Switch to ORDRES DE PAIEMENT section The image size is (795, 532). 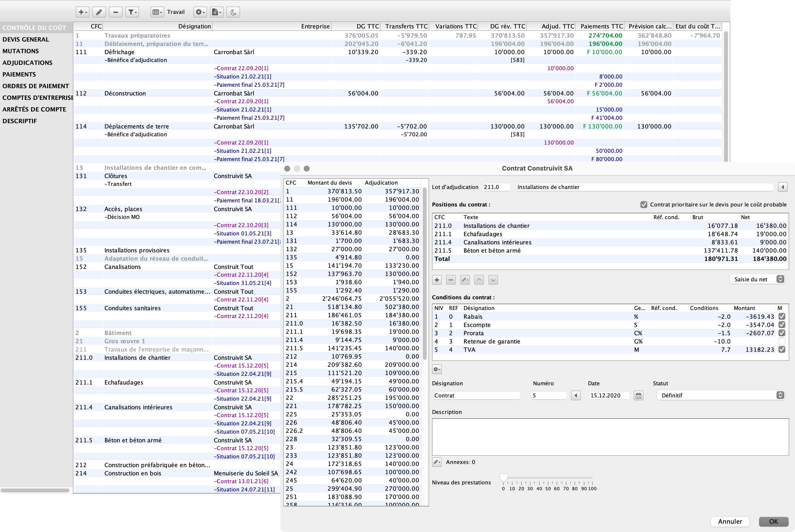coord(36,86)
